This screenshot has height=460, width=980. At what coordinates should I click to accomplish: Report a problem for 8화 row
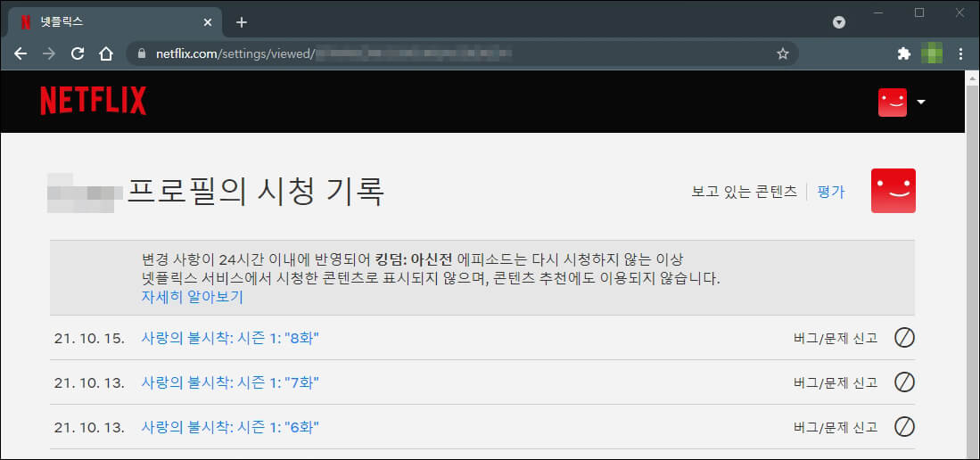point(836,338)
